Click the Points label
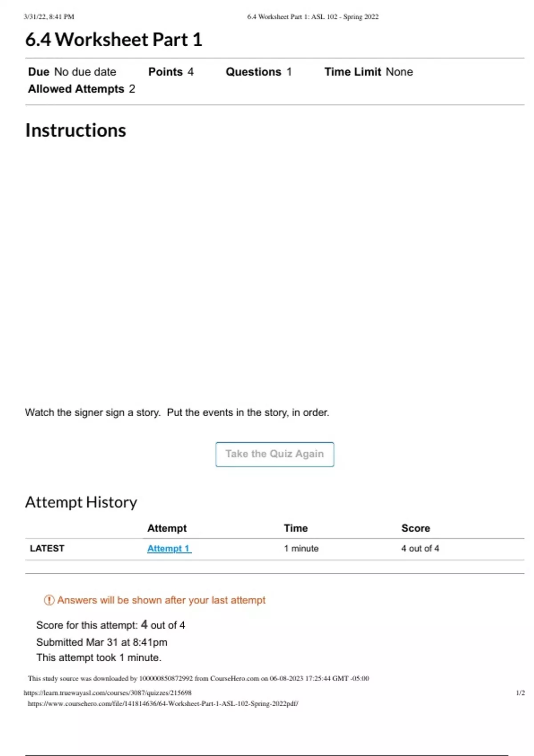This screenshot has height=756, width=534. pyautogui.click(x=166, y=72)
